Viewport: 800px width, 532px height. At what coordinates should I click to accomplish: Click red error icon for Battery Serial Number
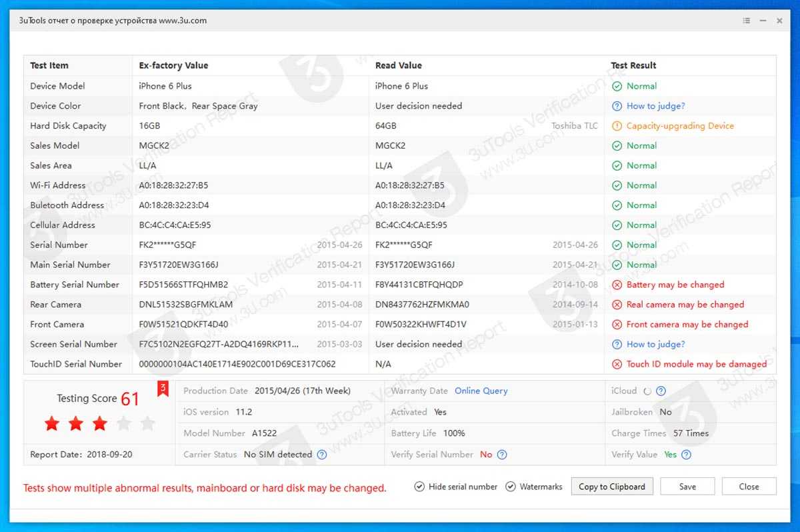(x=617, y=285)
